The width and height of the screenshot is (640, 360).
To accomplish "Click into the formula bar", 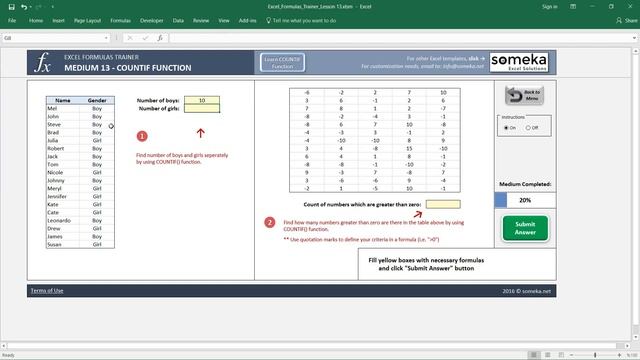I will pyautogui.click(x=400, y=38).
